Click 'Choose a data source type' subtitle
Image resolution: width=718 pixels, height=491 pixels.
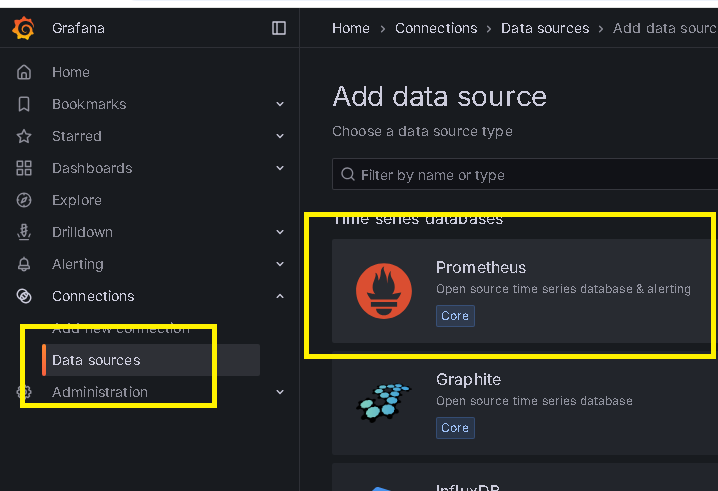point(422,131)
